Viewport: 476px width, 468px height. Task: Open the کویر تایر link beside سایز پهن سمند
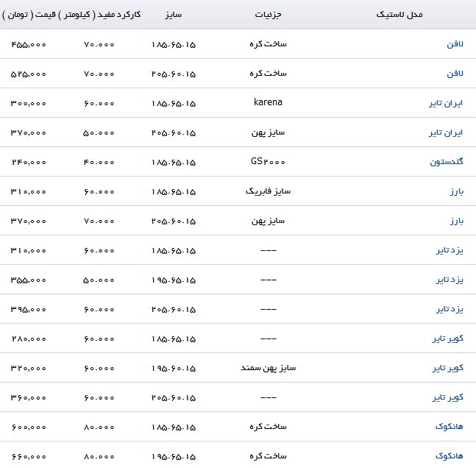click(x=448, y=368)
